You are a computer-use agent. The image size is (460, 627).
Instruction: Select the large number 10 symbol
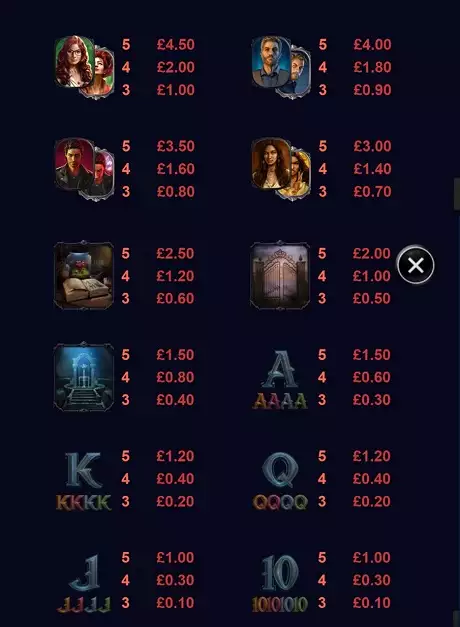280,573
